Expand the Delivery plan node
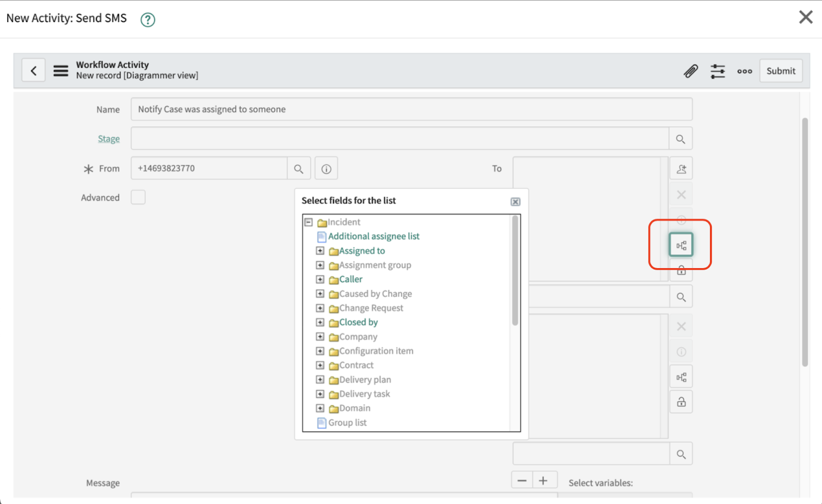The width and height of the screenshot is (822, 504). (320, 380)
